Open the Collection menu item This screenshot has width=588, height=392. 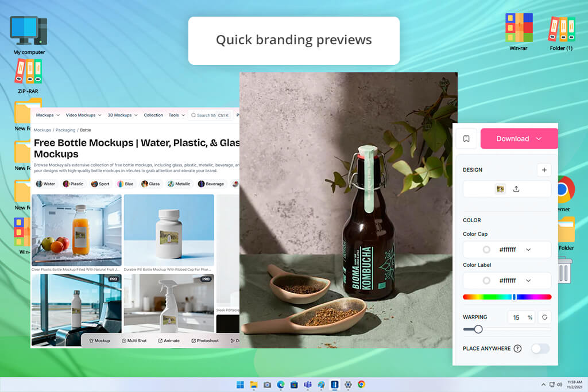[x=153, y=115]
